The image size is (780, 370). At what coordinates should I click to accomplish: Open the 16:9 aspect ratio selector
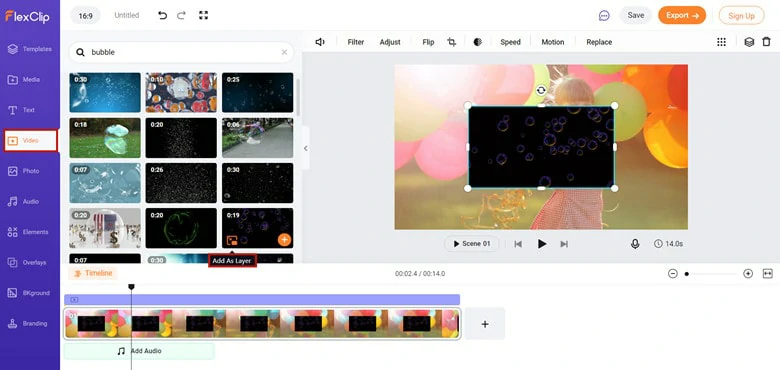click(x=86, y=15)
